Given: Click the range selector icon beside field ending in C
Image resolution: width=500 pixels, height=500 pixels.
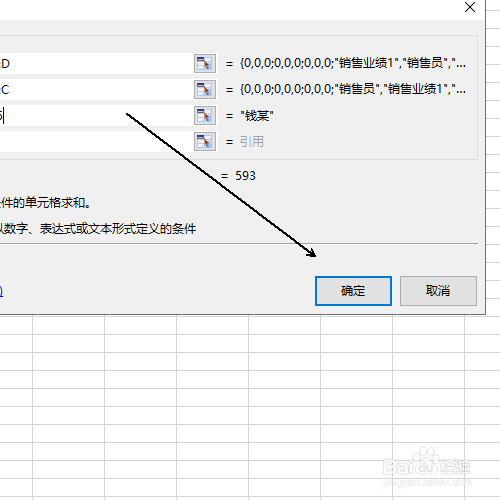Looking at the screenshot, I should point(205,89).
